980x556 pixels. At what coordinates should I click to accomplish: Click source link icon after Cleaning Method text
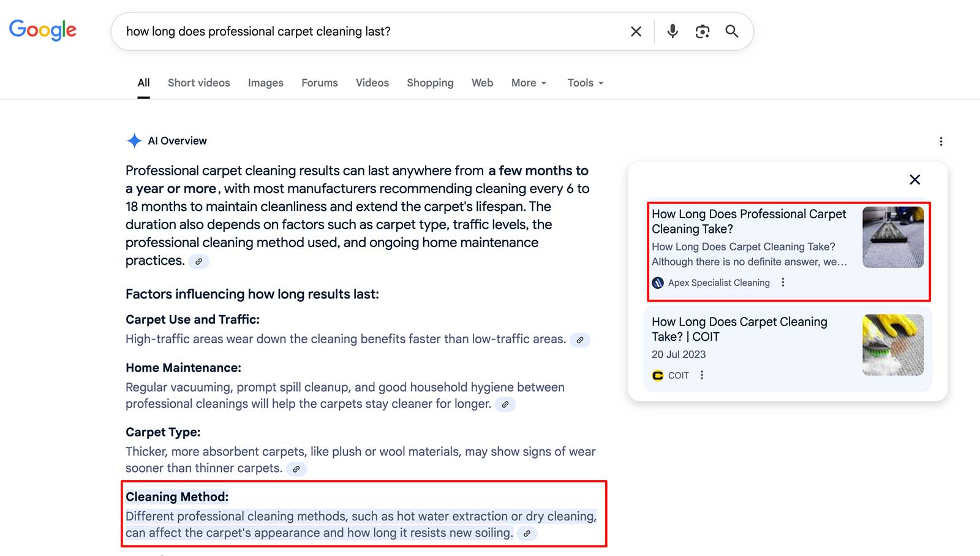click(x=527, y=533)
